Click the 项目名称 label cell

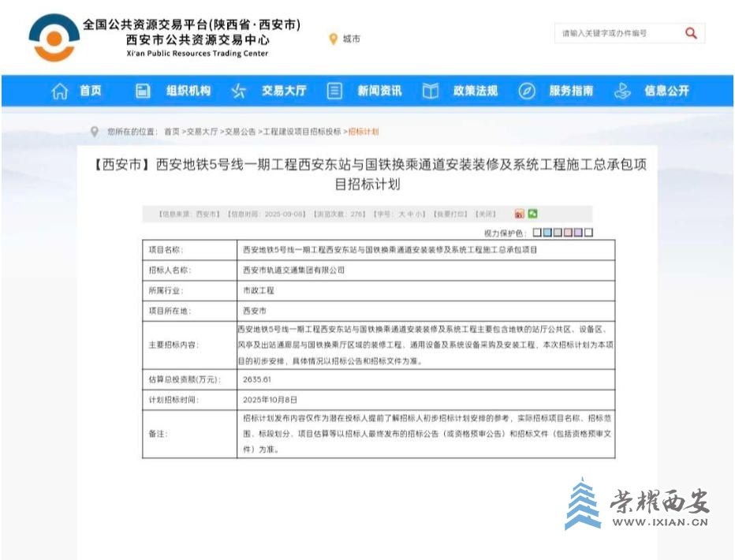click(190, 250)
